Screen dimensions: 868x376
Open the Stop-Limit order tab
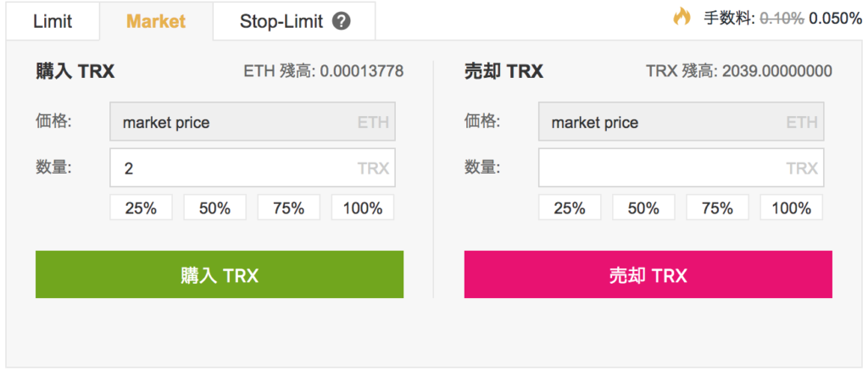294,21
